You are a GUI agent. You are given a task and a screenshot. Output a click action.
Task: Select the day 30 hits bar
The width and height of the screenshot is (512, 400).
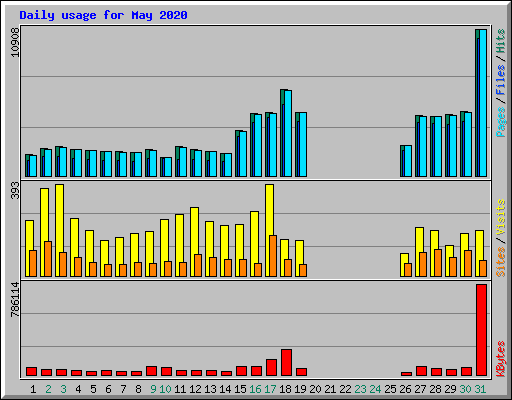(466, 144)
